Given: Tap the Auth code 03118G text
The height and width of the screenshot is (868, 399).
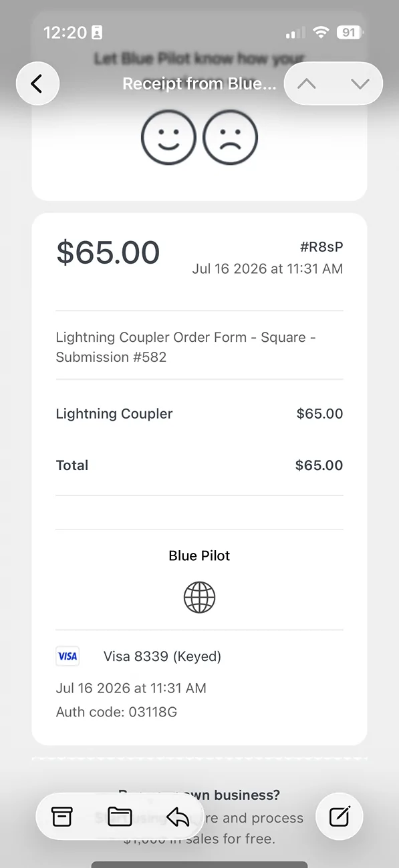Looking at the screenshot, I should point(117,712).
